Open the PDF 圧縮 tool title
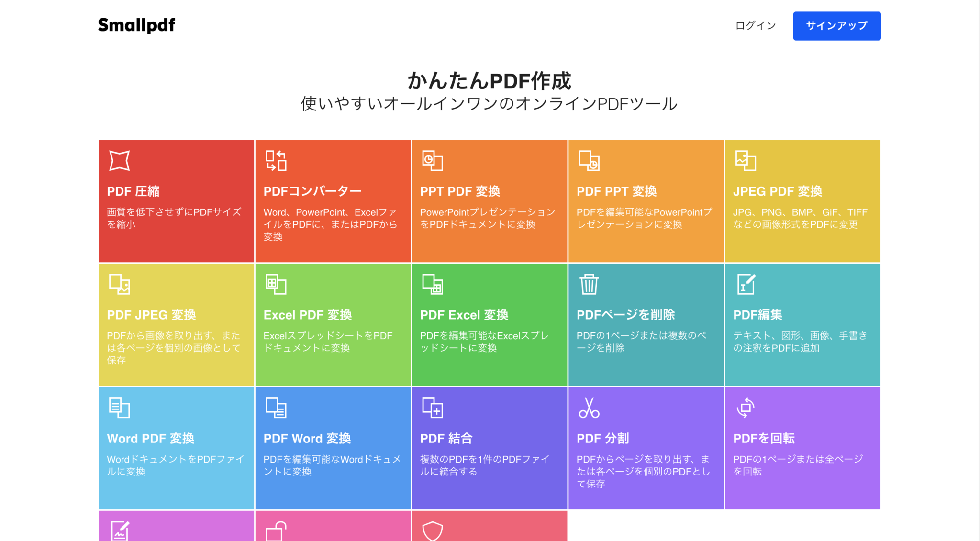 pyautogui.click(x=133, y=191)
